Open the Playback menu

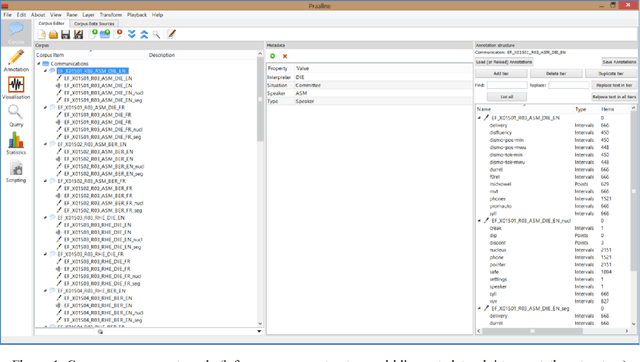[137, 15]
